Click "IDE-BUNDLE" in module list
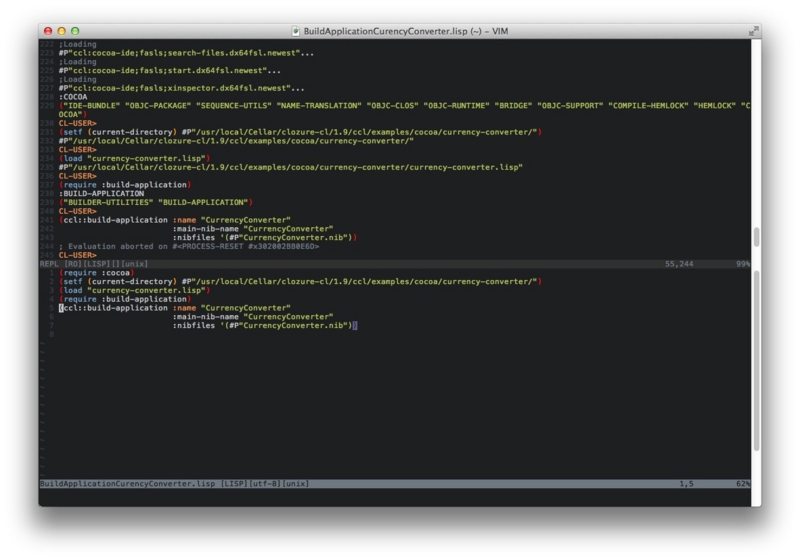 [x=92, y=106]
